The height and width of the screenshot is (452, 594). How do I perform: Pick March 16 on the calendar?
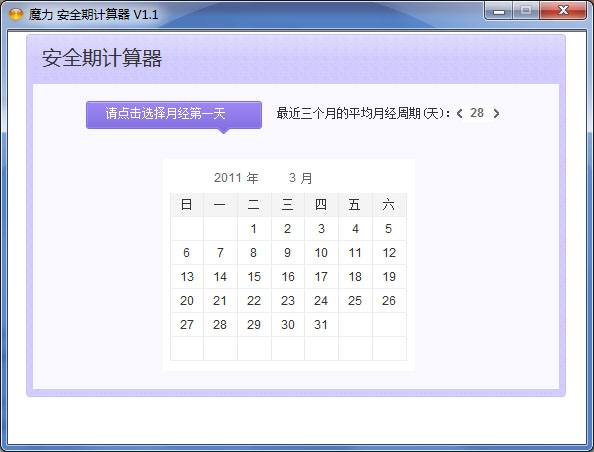click(x=288, y=277)
